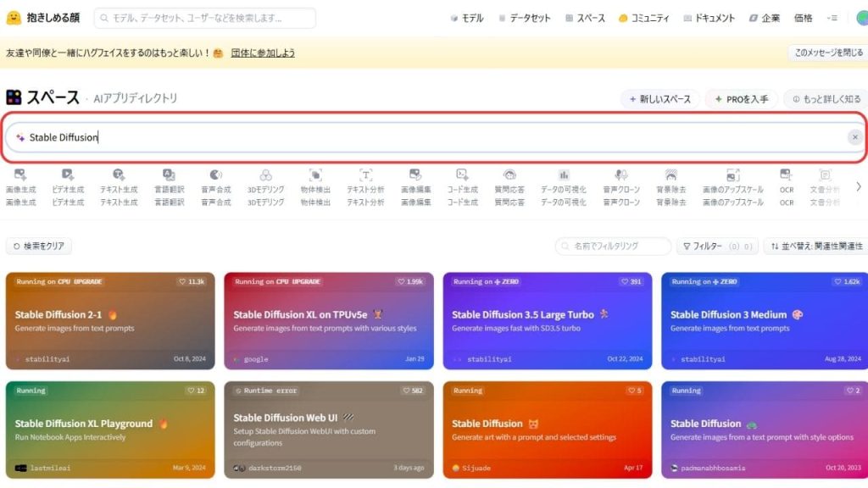
Task: Open the Stable Diffusion XL on TPUv5e card
Action: 329,321
